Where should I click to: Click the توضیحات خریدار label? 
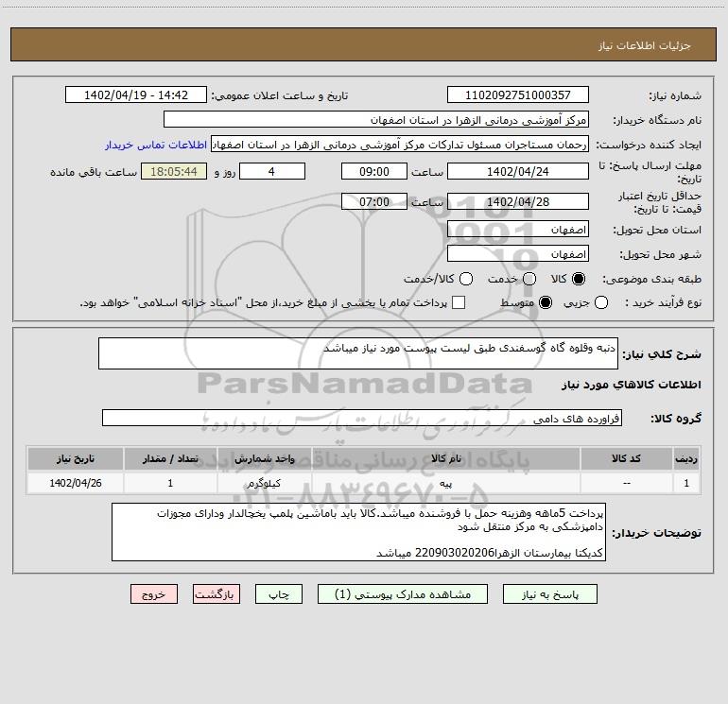point(656,533)
